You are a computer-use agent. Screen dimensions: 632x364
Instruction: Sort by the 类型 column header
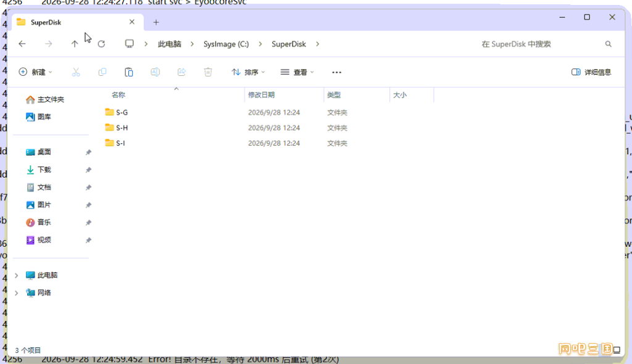[x=334, y=95]
